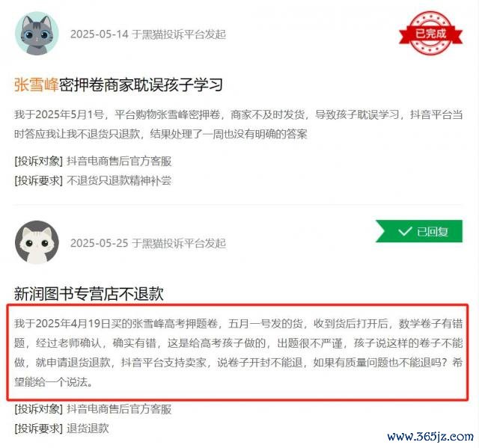Click 抖音电商售后官方客服 in the second complaint

point(119,409)
